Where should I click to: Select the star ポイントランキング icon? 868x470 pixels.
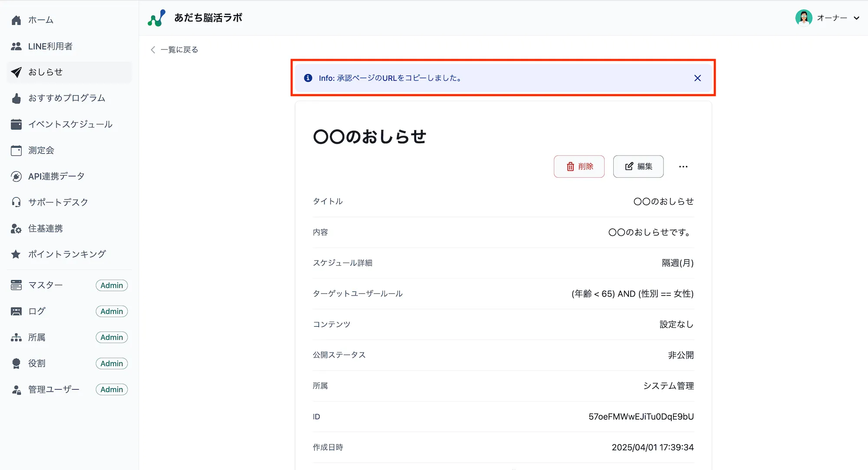16,254
